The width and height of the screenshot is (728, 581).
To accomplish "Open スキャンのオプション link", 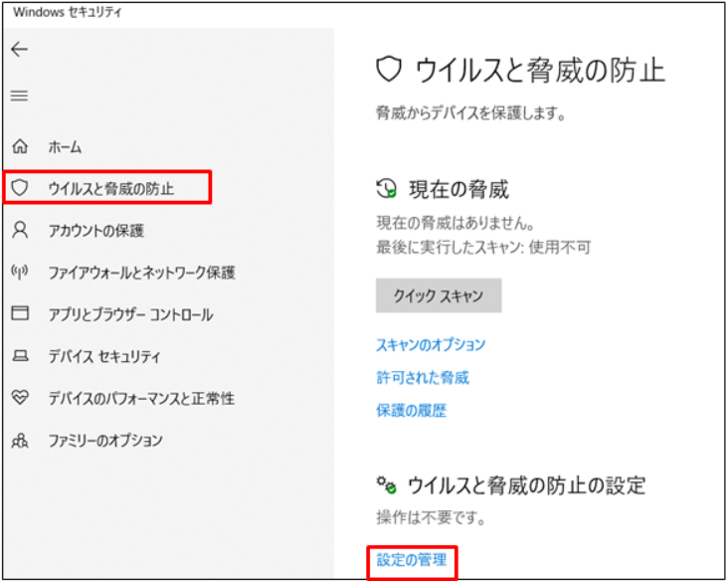I will (431, 344).
